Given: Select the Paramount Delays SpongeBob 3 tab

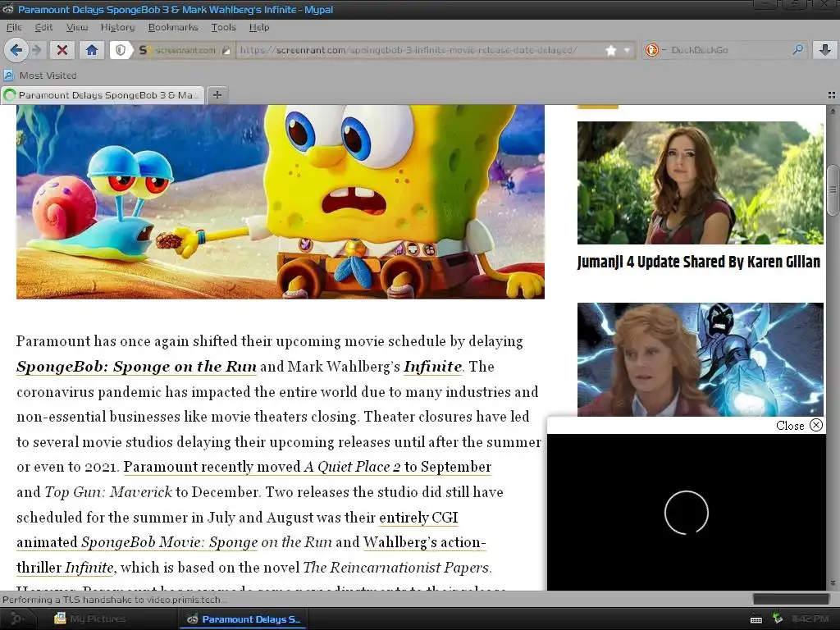Looking at the screenshot, I should click(x=103, y=95).
